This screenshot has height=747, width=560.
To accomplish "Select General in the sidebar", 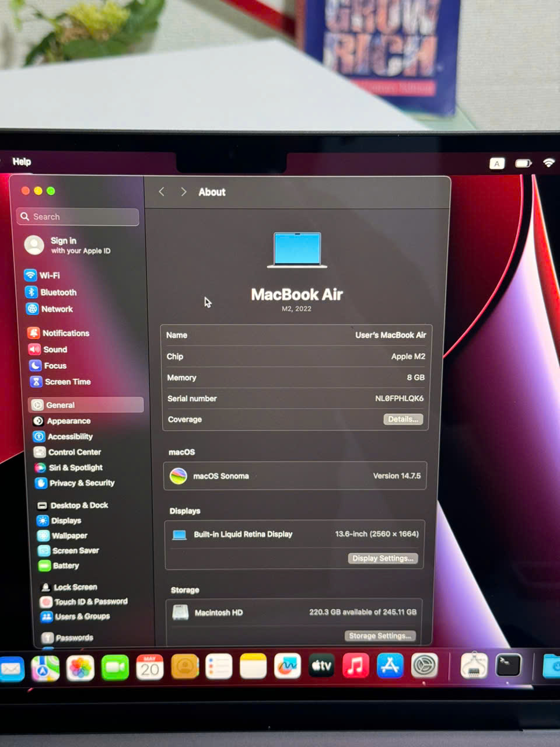I will tap(86, 404).
